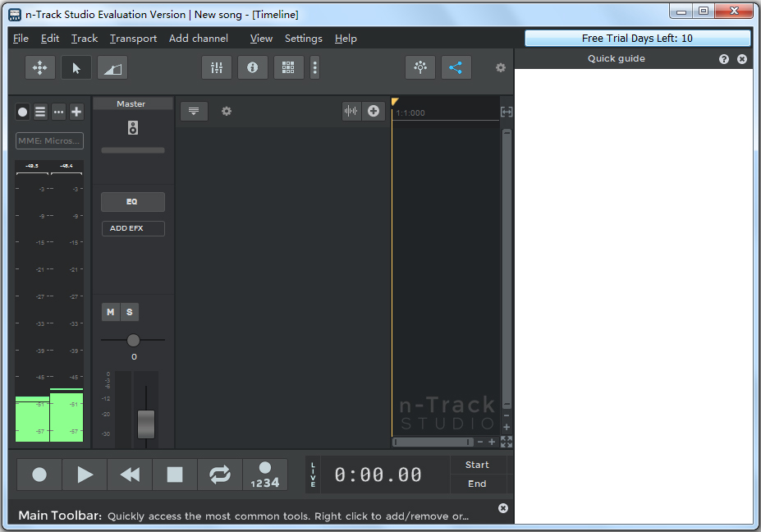
Task: Click the Start selection field
Action: pyautogui.click(x=477, y=465)
